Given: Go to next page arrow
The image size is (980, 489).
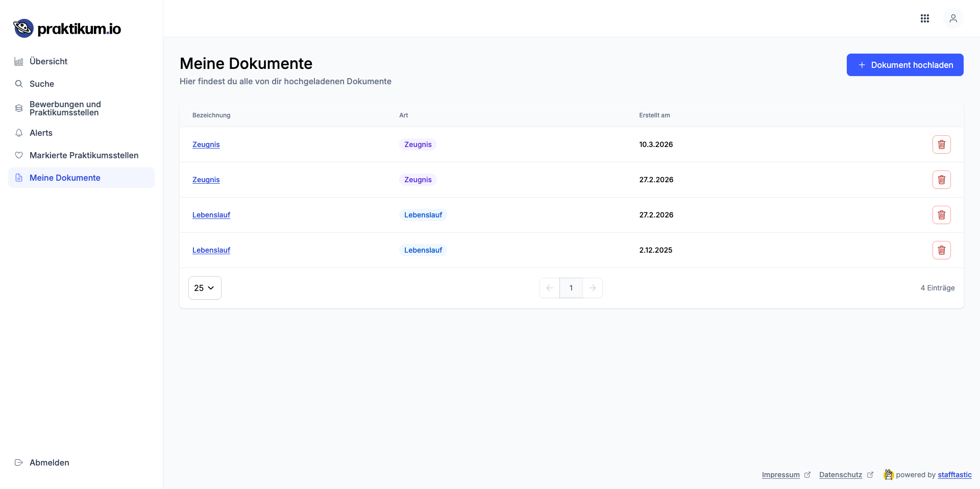Looking at the screenshot, I should (592, 288).
